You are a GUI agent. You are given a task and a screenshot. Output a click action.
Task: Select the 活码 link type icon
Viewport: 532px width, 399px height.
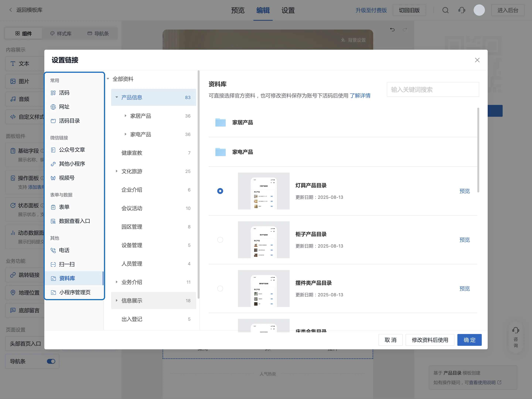click(53, 93)
